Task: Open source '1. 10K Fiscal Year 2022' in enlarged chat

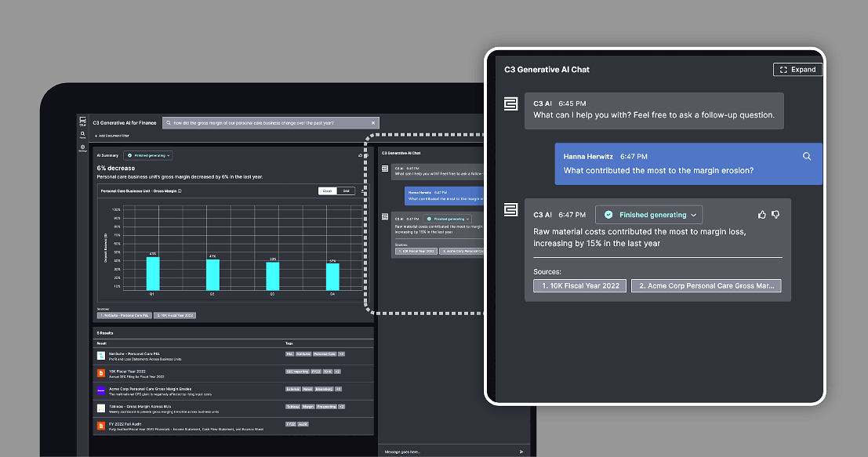Action: pos(580,285)
